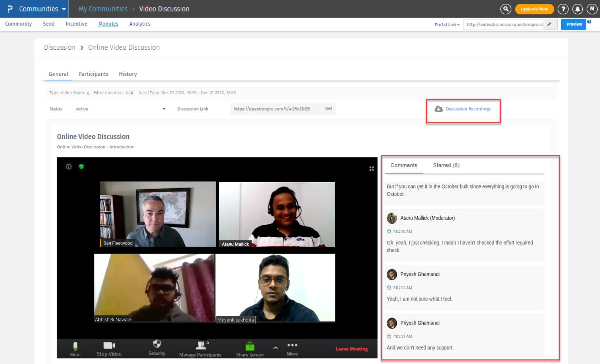Select the Comments tab

[x=404, y=165]
